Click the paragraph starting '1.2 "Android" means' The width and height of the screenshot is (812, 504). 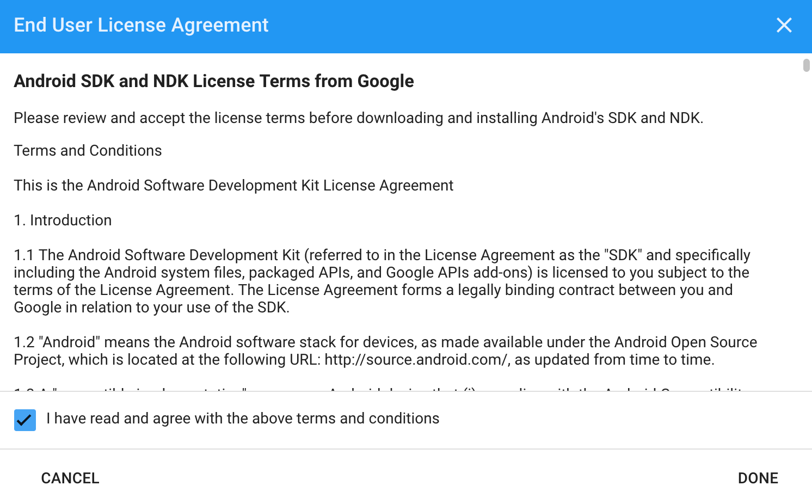pyautogui.click(x=385, y=351)
